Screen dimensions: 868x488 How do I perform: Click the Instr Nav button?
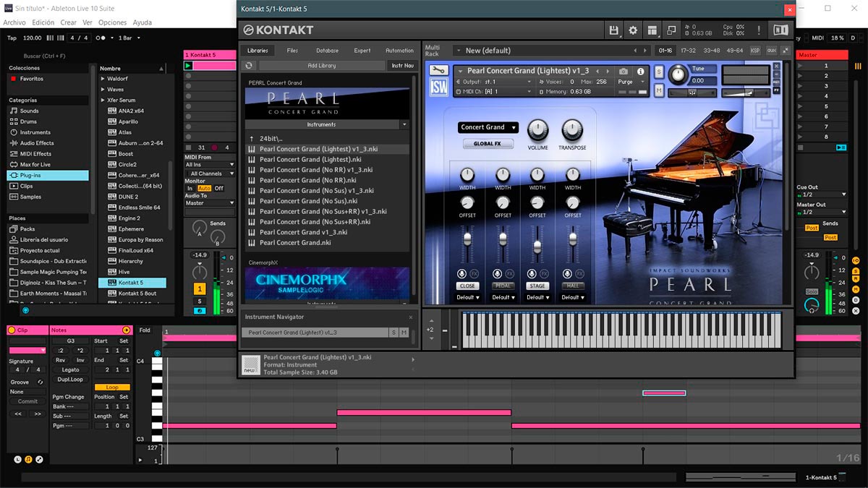pos(403,66)
